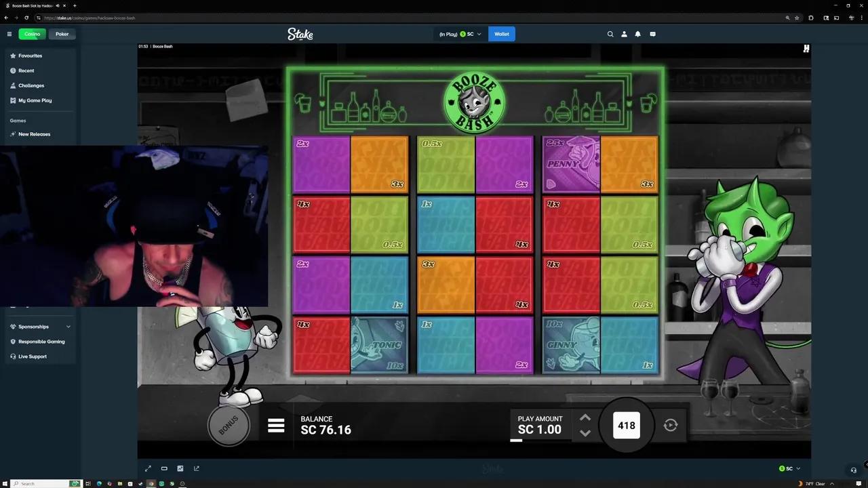Check the 74°F Clear weather widget
Image resolution: width=868 pixels, height=488 pixels.
point(812,483)
